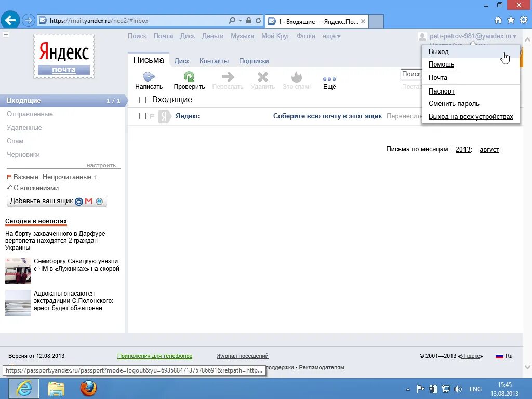Open the address bar search dropdown arrow
Viewport: 532px width, 399px height.
[240, 20]
